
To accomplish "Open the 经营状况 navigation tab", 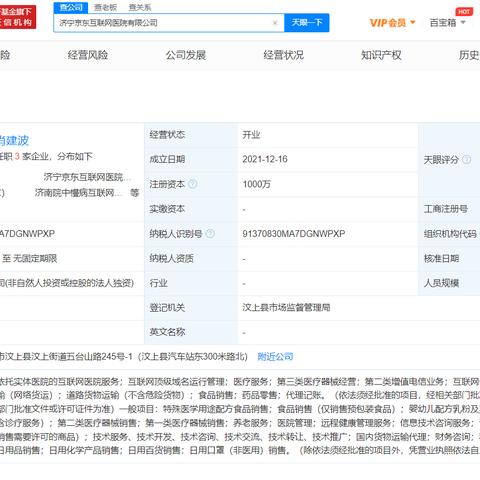I will 284,55.
